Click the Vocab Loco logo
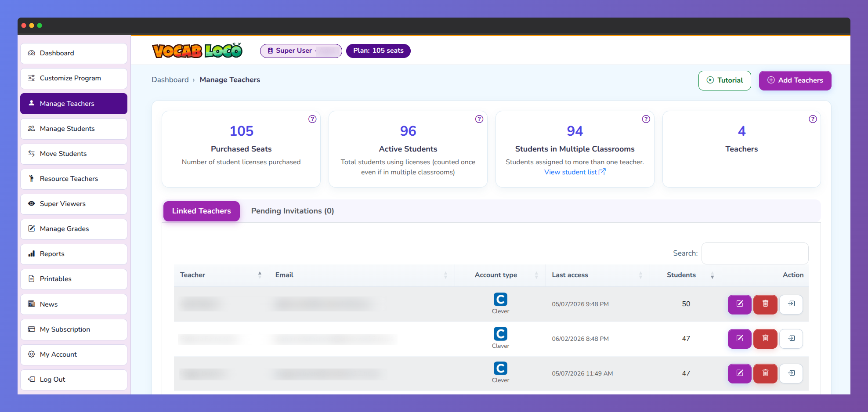The width and height of the screenshot is (868, 412). pyautogui.click(x=197, y=51)
